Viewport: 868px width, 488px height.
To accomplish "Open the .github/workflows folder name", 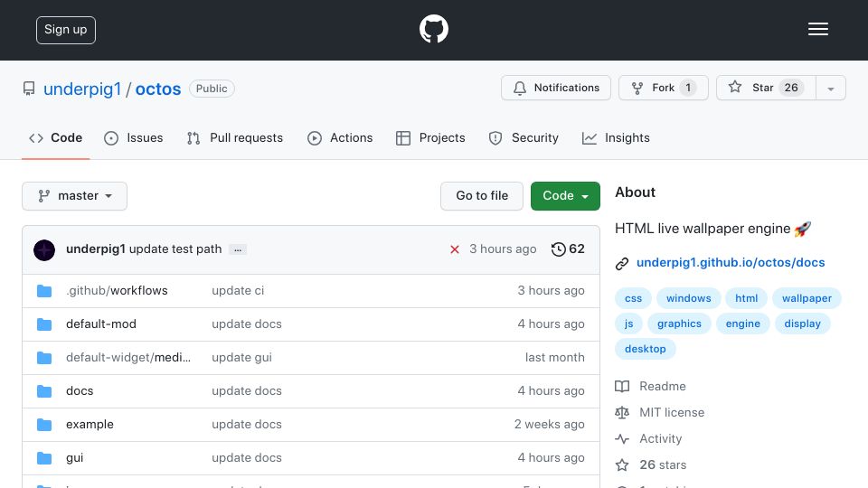I will pyautogui.click(x=117, y=290).
